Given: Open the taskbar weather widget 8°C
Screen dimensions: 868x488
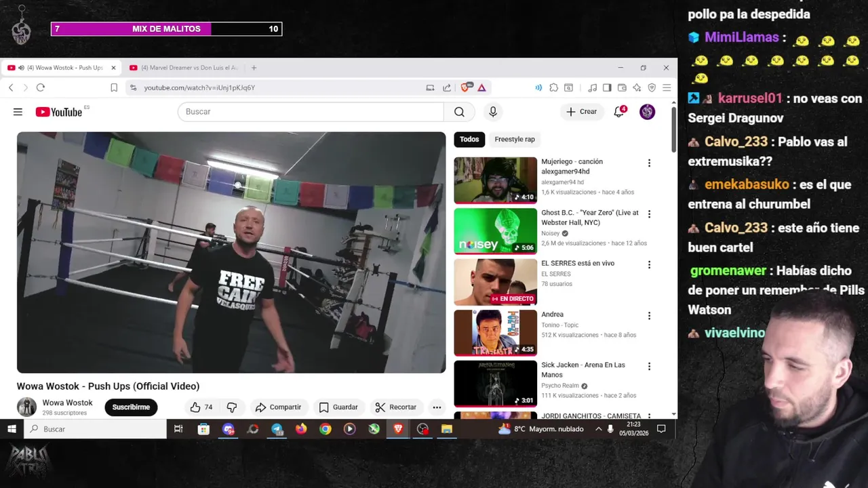Looking at the screenshot, I should click(540, 429).
